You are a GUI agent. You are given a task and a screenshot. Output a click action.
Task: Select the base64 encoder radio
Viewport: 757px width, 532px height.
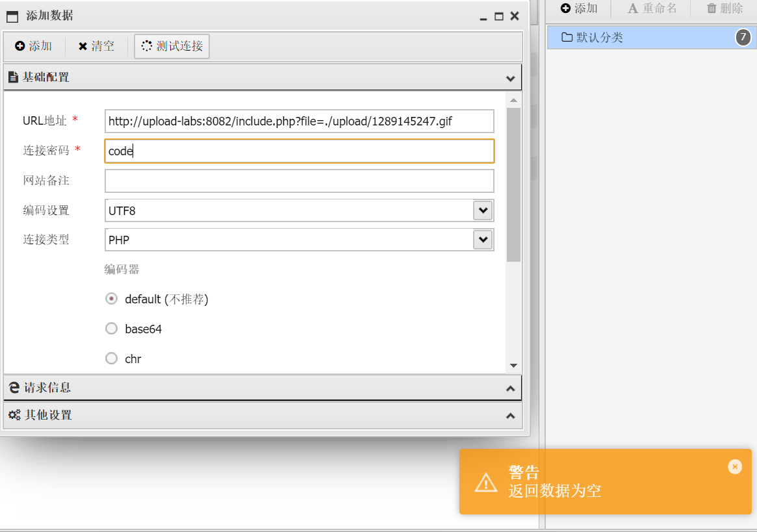(x=112, y=329)
